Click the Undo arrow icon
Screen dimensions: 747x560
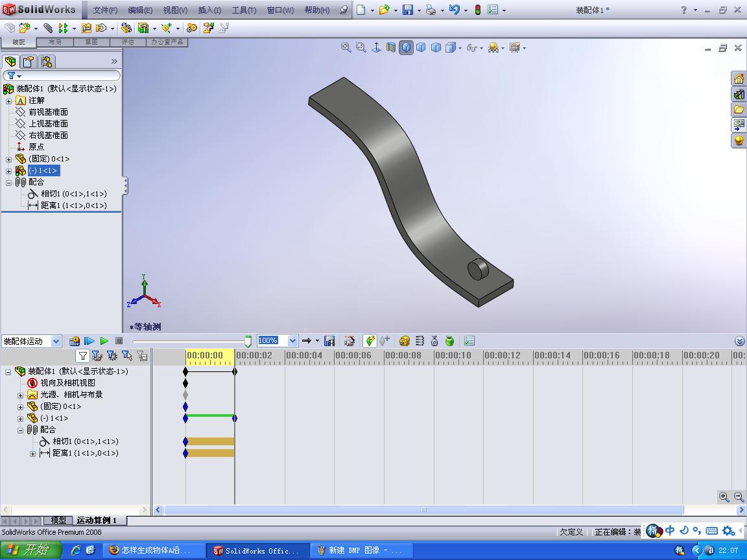[455, 10]
